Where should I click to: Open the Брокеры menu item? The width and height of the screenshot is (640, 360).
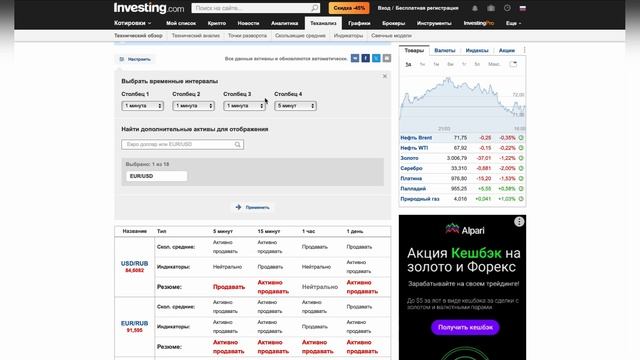[393, 23]
